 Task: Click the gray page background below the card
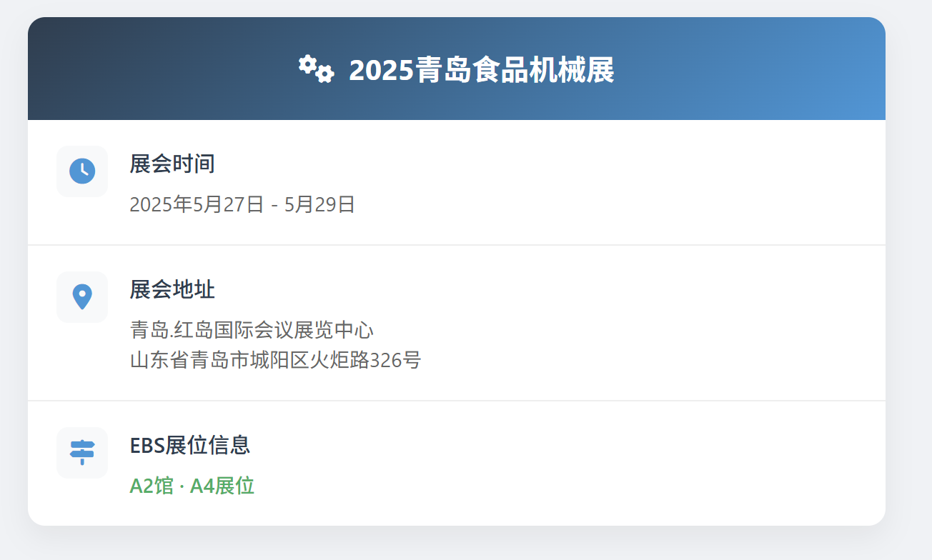456,544
